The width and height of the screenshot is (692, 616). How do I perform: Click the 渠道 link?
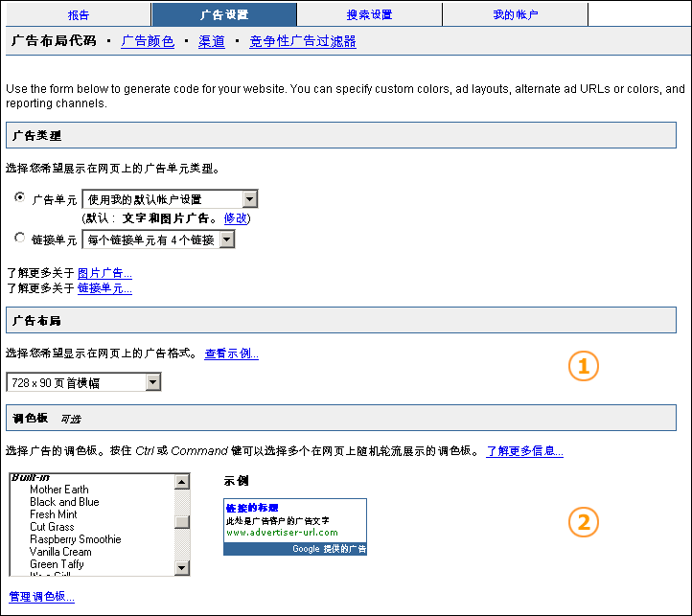[x=211, y=41]
